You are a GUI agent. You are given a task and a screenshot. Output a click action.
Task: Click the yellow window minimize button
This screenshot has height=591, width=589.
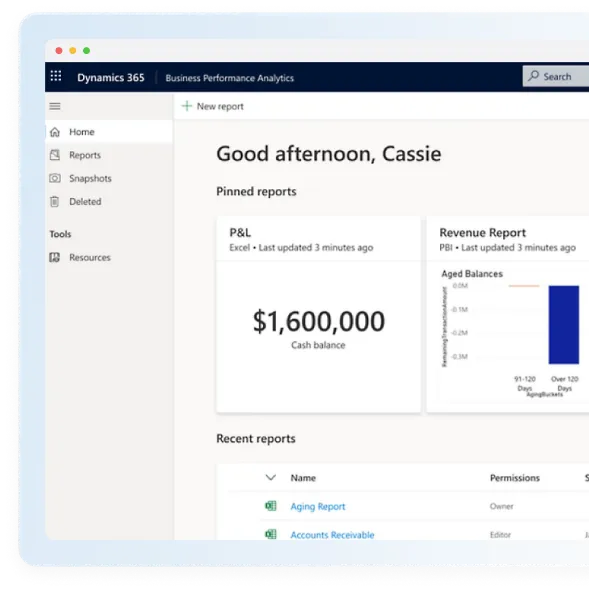click(x=73, y=51)
